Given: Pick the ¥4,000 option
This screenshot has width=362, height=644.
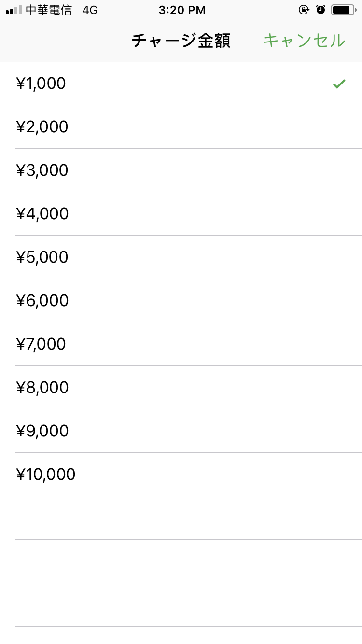Looking at the screenshot, I should [x=42, y=214].
